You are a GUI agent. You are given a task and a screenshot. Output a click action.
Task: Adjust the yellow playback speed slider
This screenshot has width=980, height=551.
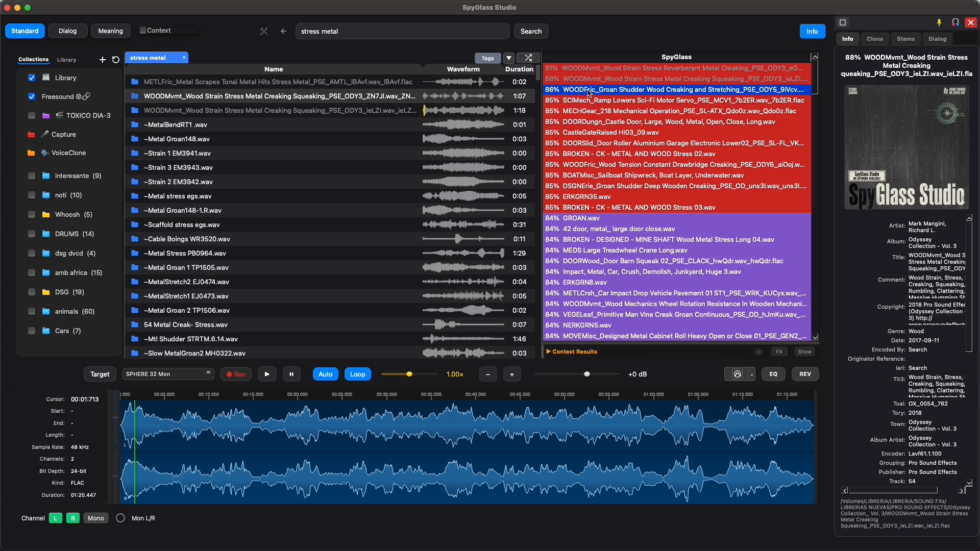(x=409, y=374)
